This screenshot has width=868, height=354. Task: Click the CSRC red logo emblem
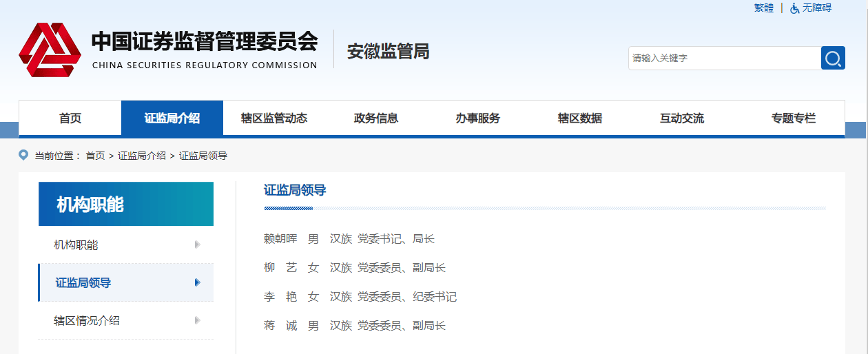coord(50,50)
